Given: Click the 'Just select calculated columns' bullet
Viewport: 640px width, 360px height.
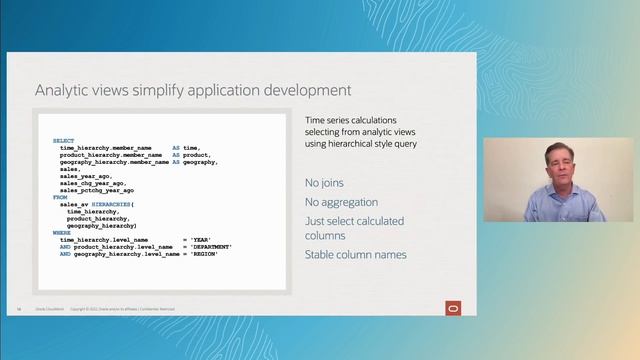Looking at the screenshot, I should pos(354,228).
